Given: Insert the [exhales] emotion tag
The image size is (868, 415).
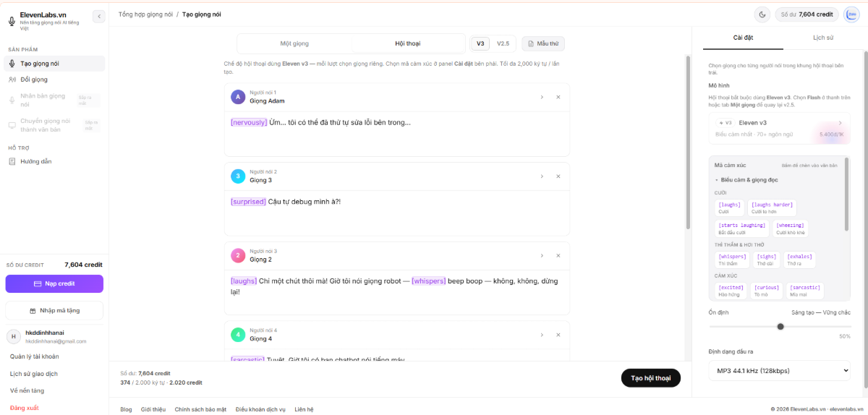Looking at the screenshot, I should (800, 260).
